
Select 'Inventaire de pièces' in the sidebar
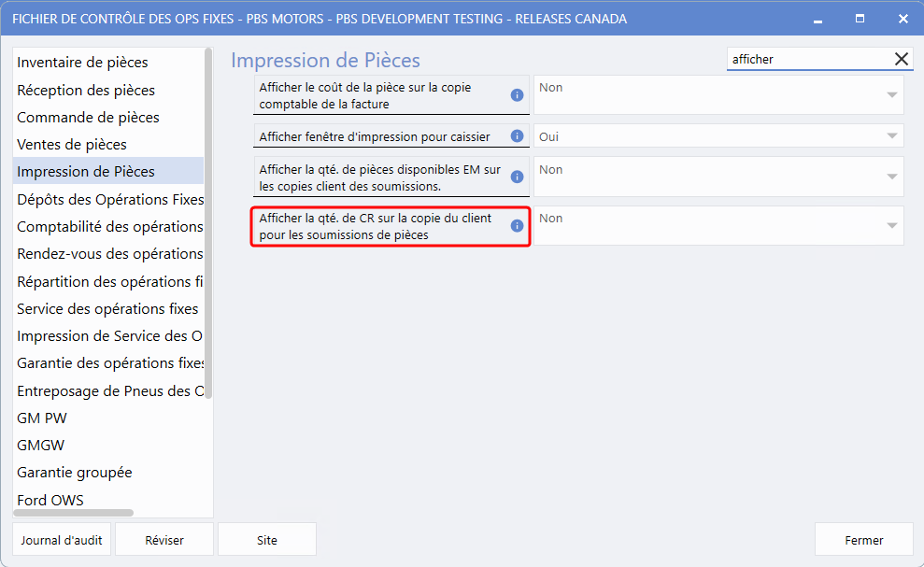tap(82, 63)
